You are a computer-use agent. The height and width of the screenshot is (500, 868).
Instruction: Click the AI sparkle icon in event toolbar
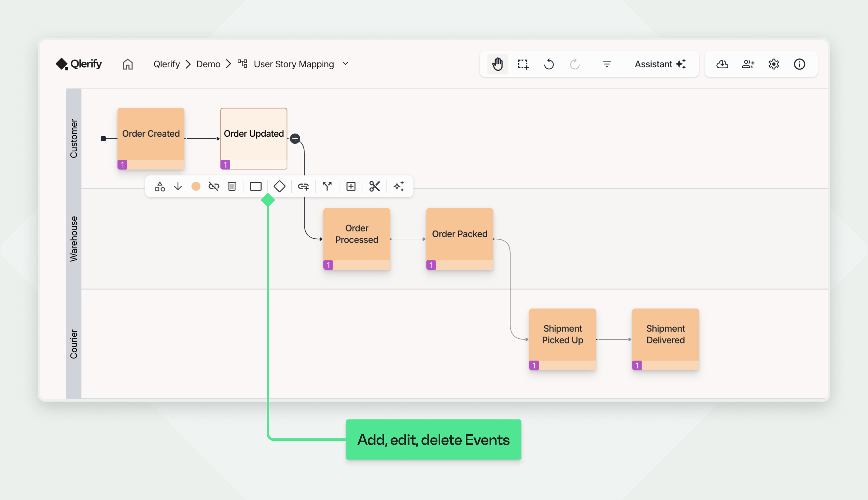click(399, 186)
